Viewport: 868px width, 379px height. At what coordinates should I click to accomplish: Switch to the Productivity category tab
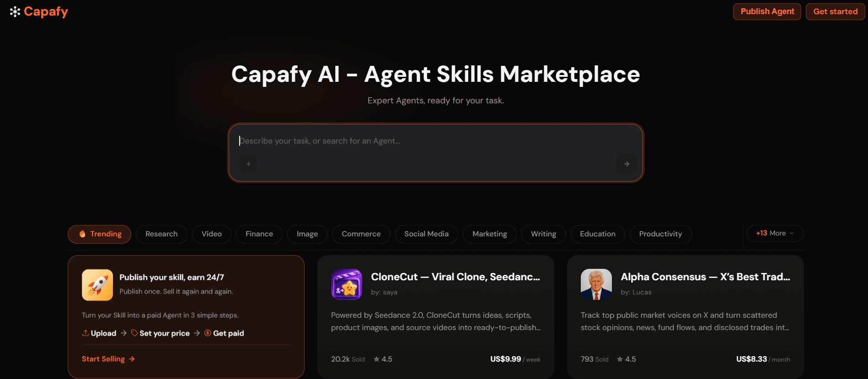click(x=661, y=234)
